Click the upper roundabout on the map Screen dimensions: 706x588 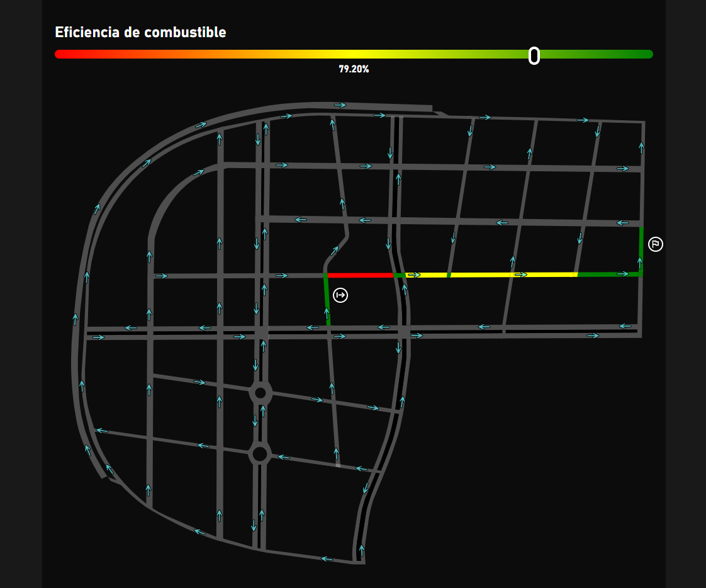point(261,393)
